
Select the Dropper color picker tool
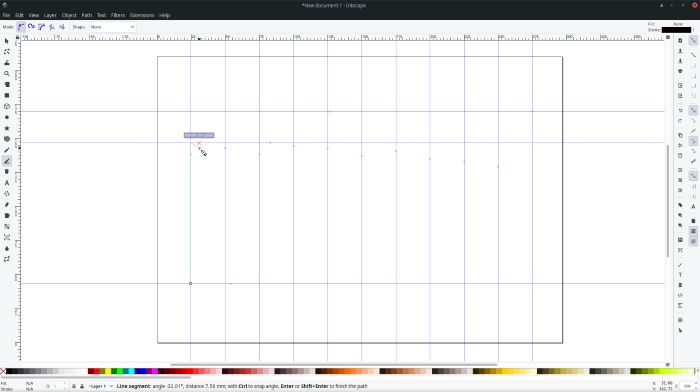[x=7, y=248]
